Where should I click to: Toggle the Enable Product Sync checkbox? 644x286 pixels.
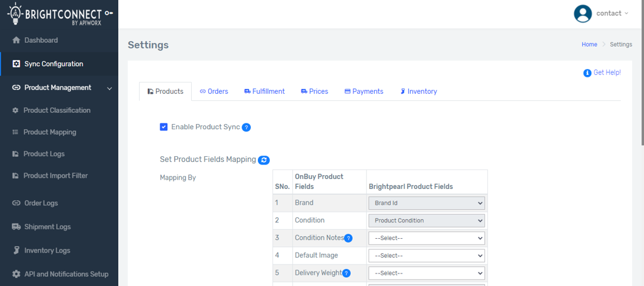[x=164, y=127]
